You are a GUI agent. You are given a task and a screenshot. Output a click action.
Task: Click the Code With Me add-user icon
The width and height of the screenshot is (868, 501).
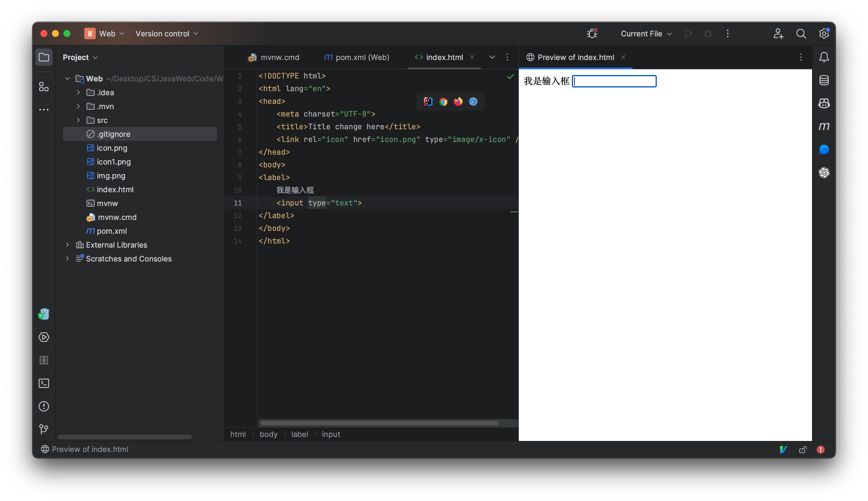[778, 34]
